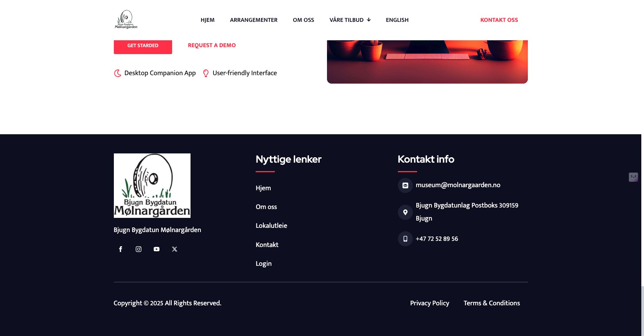Screen dimensions: 644x336
Task: Go to HJEM in the navigation bar
Action: pyautogui.click(x=207, y=20)
